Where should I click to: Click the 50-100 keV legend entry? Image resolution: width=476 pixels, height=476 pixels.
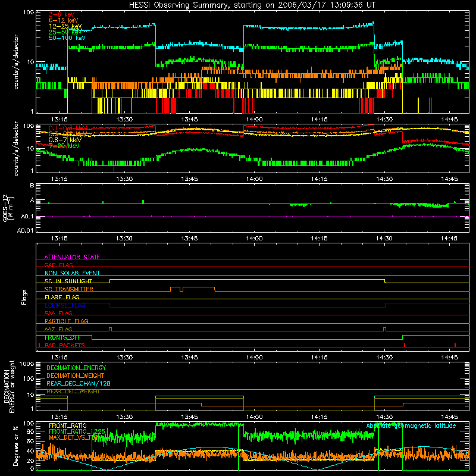pos(67,38)
